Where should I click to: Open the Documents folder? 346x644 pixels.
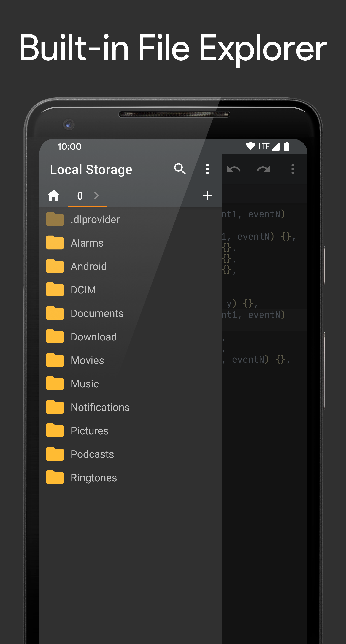[97, 313]
